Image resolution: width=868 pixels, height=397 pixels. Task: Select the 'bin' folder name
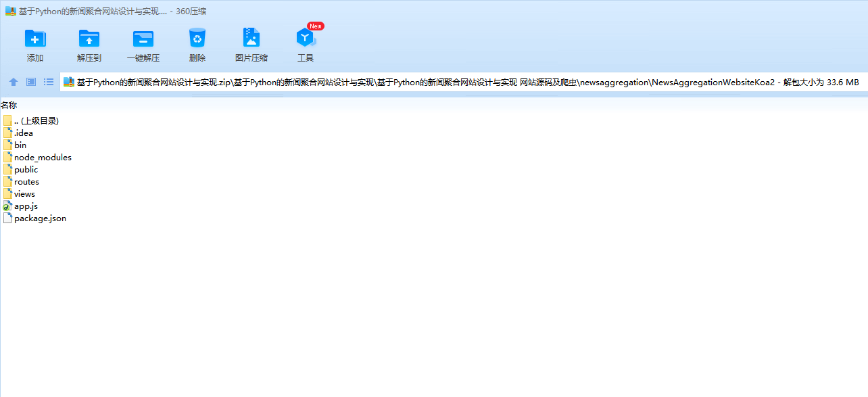[x=20, y=145]
